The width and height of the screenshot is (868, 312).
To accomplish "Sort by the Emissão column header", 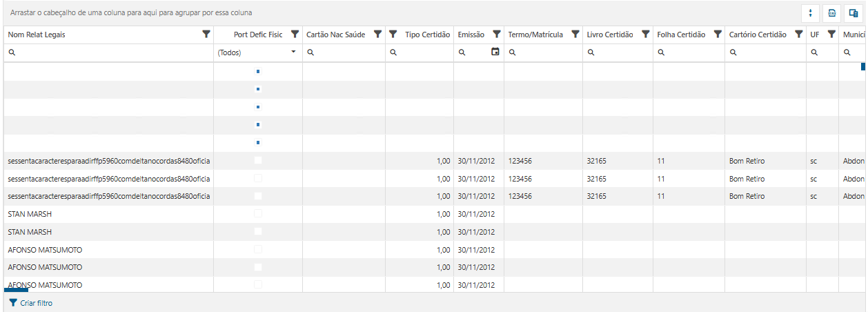I will tap(471, 35).
